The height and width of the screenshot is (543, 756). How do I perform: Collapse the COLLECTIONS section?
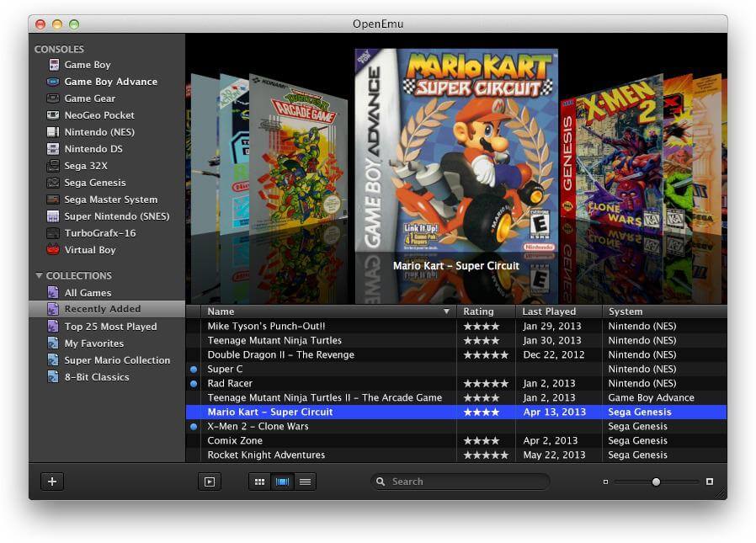[39, 276]
